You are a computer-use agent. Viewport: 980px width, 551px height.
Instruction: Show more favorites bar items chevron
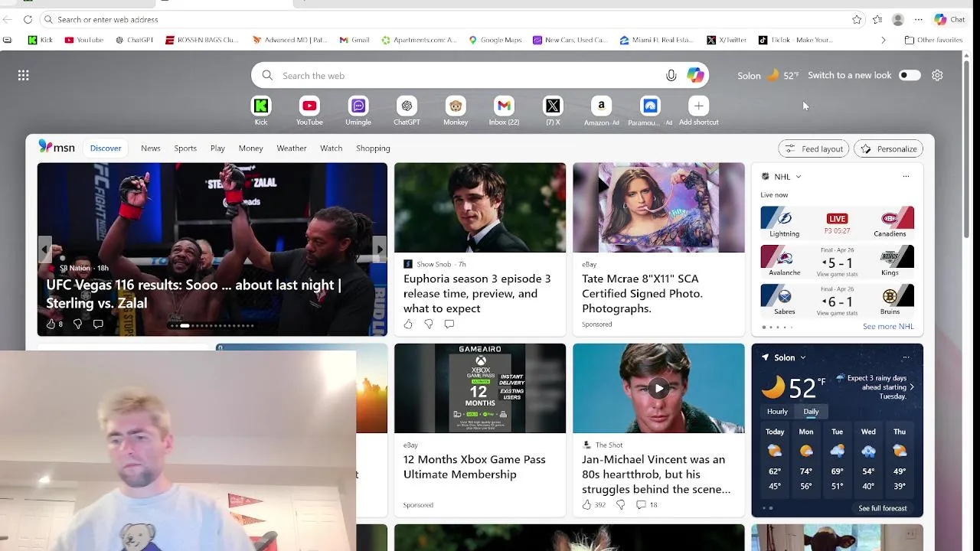tap(883, 40)
